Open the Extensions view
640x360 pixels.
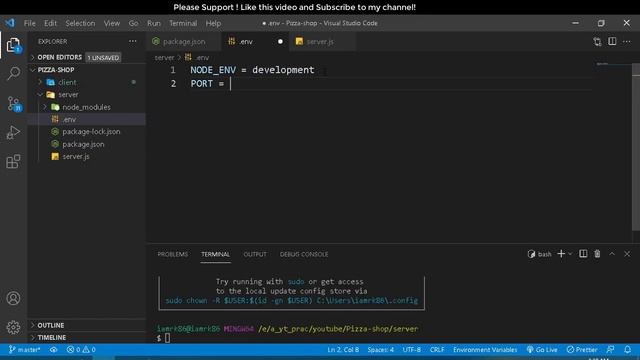13,162
